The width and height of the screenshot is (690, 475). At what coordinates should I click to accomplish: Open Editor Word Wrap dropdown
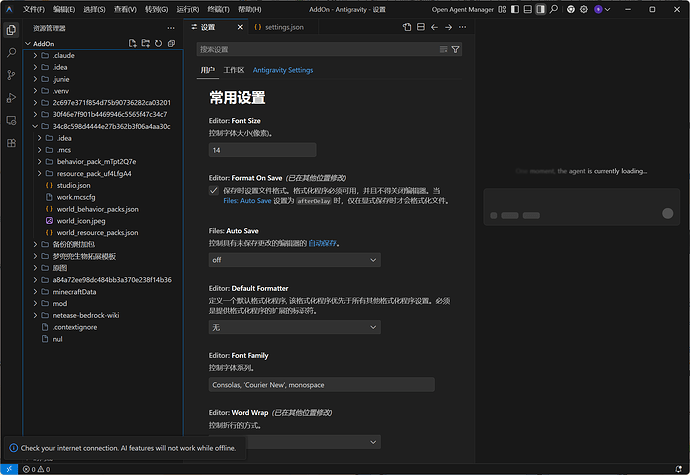294,442
